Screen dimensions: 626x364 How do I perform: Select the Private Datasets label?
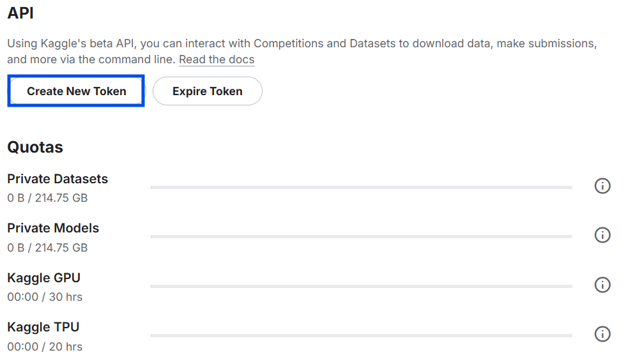click(x=57, y=179)
